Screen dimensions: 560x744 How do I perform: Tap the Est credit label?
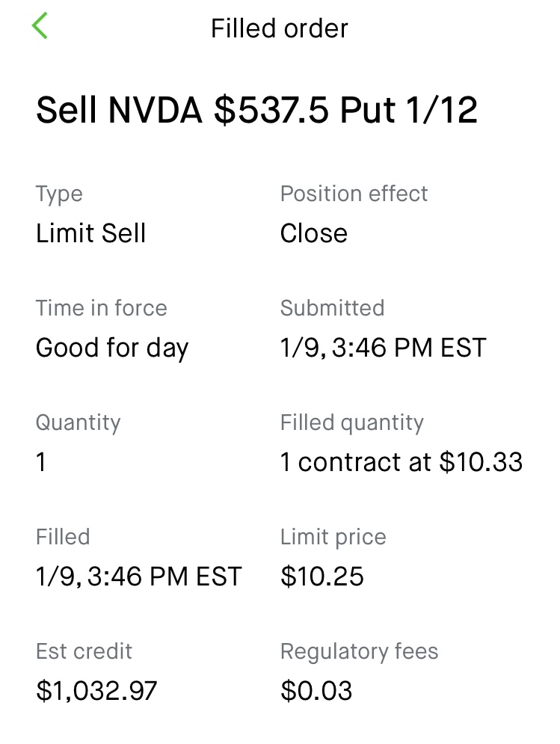84,651
